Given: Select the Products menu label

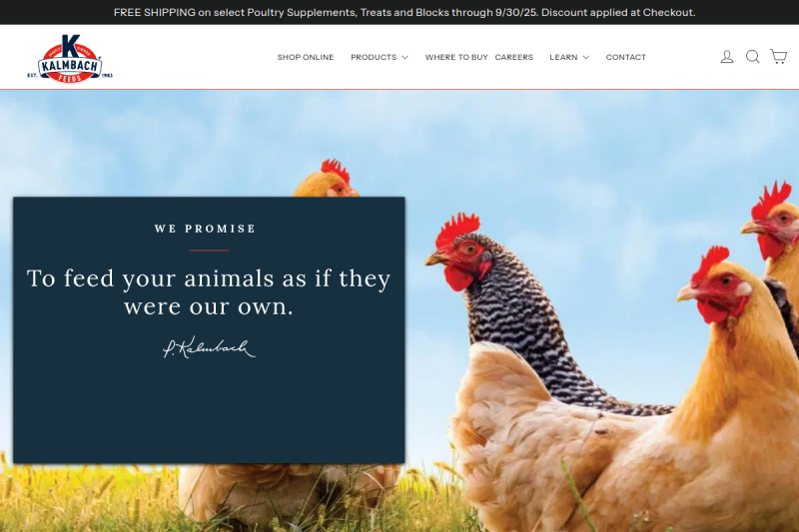Looking at the screenshot, I should click(374, 57).
